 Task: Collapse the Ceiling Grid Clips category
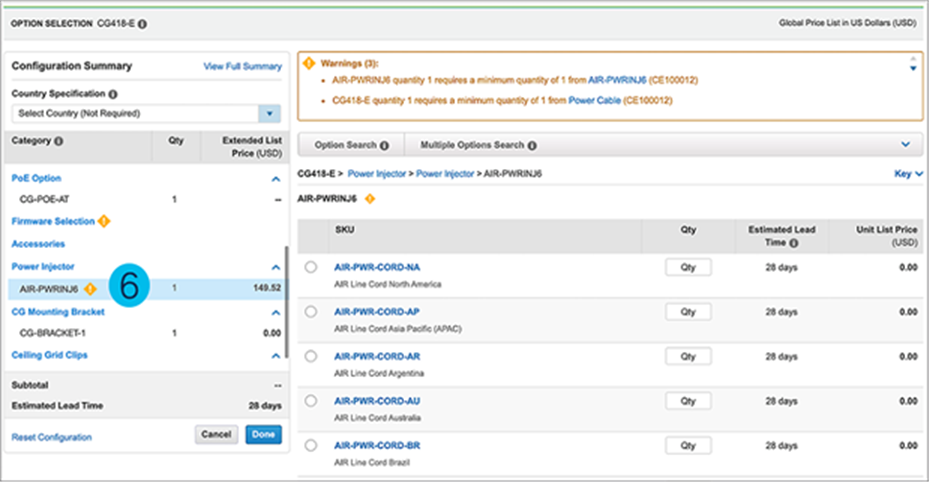tap(276, 356)
